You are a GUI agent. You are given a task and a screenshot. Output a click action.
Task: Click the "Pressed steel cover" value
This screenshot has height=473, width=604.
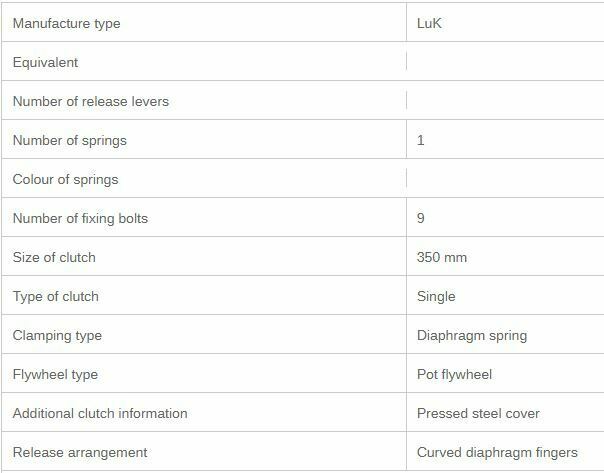tap(477, 413)
